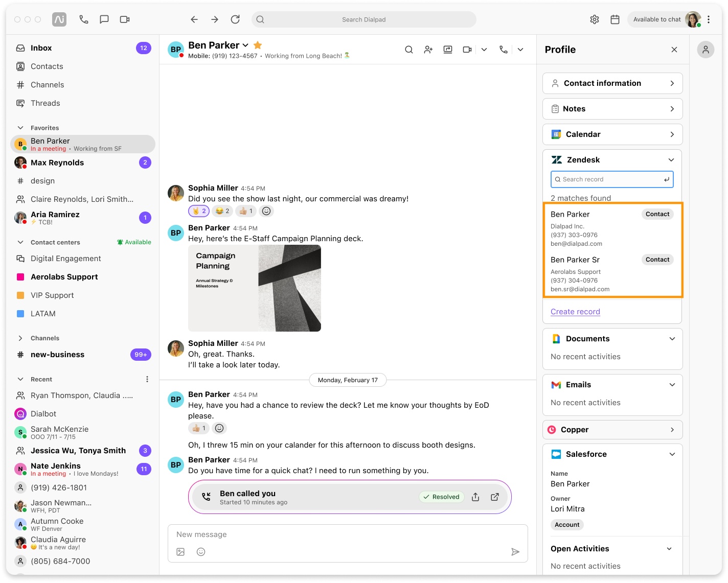The image size is (728, 583).
Task: Collapse the Zendesk panel
Action: [x=671, y=160]
